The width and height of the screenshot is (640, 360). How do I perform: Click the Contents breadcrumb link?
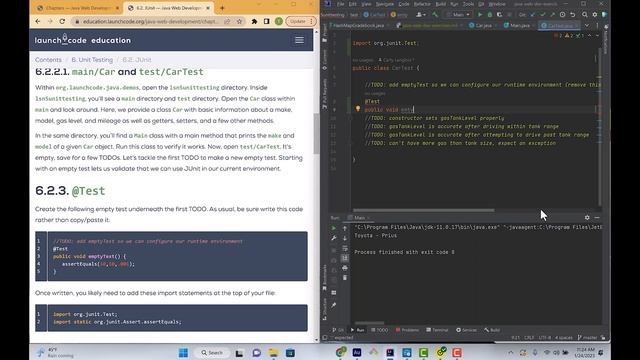48,60
